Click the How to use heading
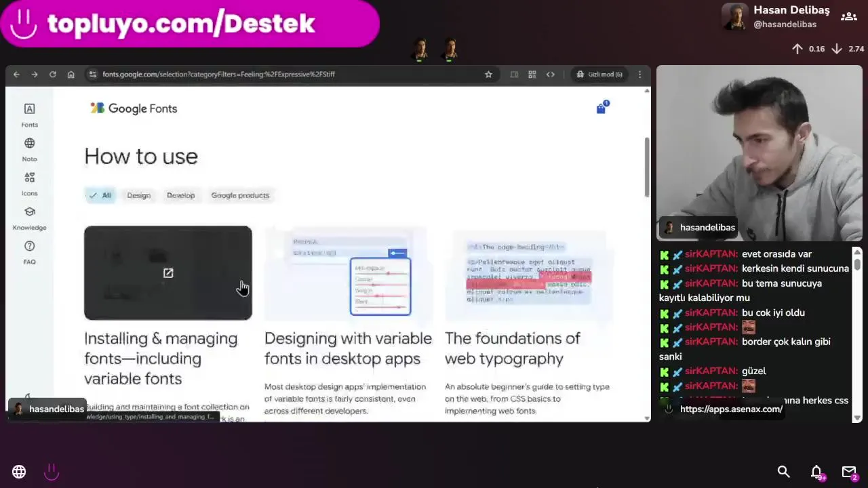Screen dimensions: 868x488 pos(141,157)
